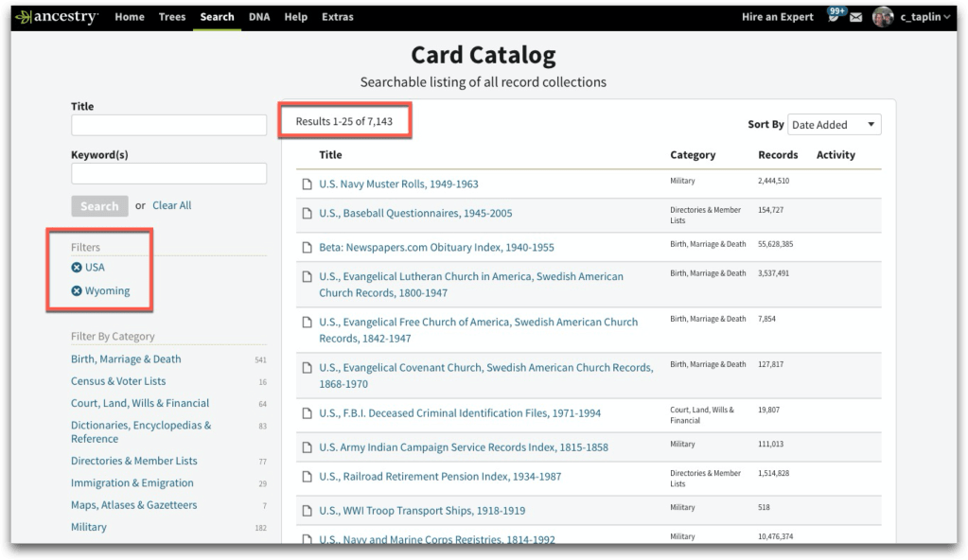The height and width of the screenshot is (560, 968).
Task: Remove the USA filter
Action: (77, 268)
